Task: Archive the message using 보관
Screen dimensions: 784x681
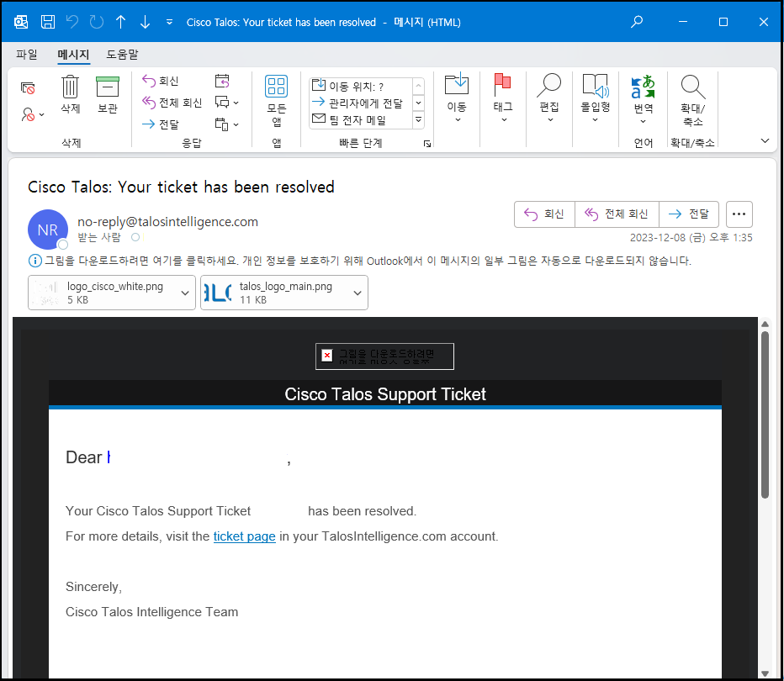Action: coord(108,95)
